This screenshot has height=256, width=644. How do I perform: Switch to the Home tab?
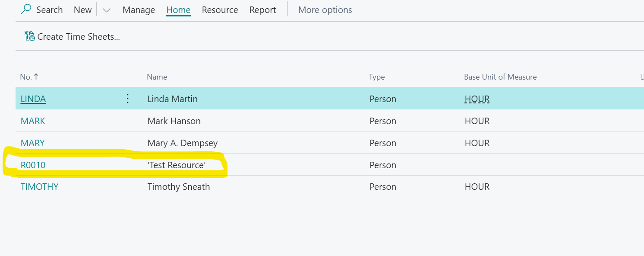(x=178, y=10)
